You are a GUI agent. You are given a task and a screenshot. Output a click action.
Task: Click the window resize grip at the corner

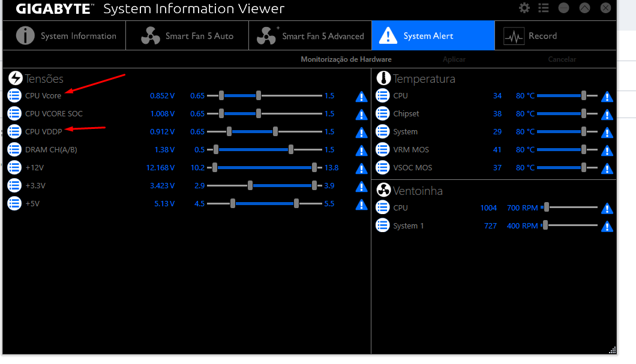613,350
